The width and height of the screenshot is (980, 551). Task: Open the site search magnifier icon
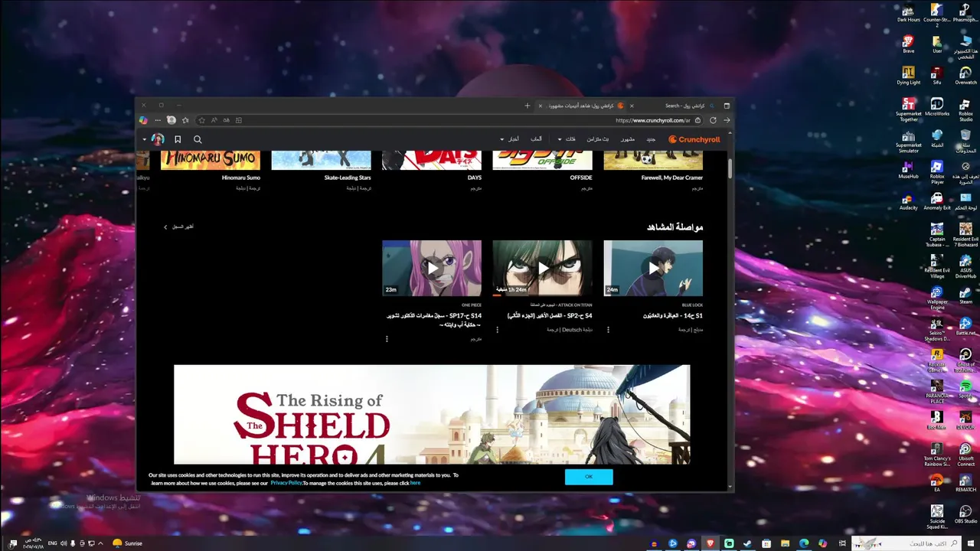tap(198, 139)
